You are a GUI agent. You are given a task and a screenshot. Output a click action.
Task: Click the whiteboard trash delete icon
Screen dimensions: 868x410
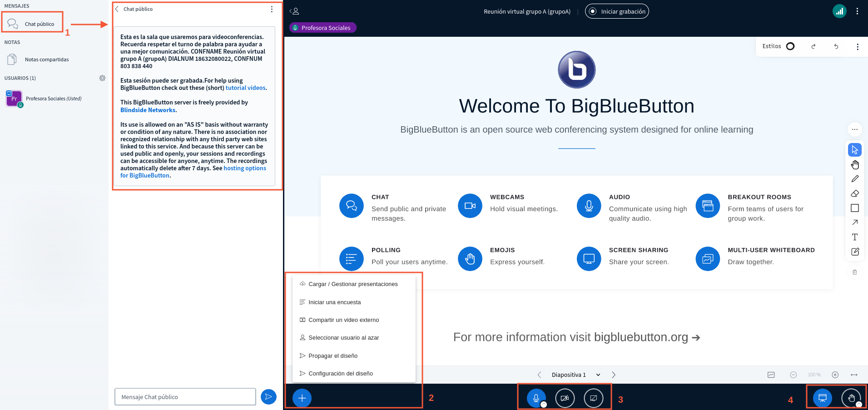coord(855,272)
